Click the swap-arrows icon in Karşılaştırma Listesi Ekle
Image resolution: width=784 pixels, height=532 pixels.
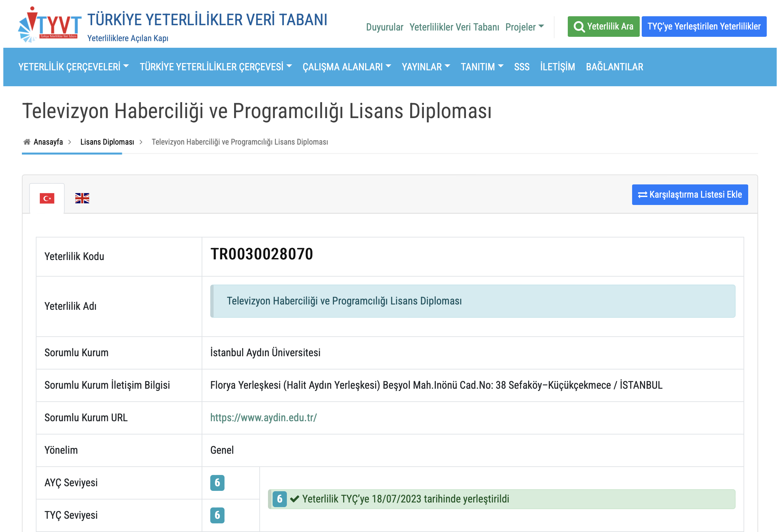[643, 195]
